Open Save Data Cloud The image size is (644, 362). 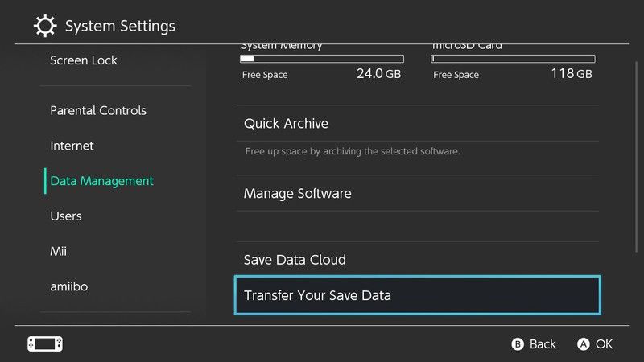(x=295, y=260)
